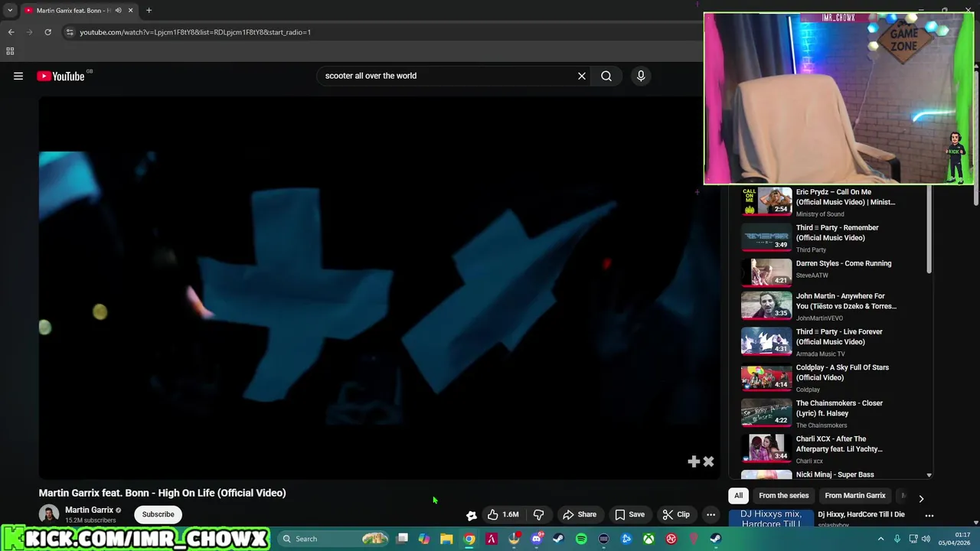This screenshot has width=980, height=551.
Task: Open Discord from the taskbar
Action: [x=537, y=539]
